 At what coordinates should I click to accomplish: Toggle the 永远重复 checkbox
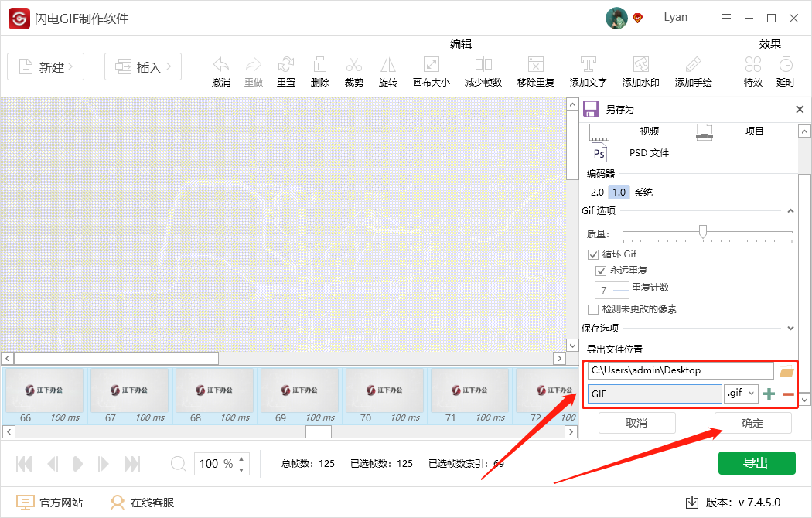tap(601, 271)
